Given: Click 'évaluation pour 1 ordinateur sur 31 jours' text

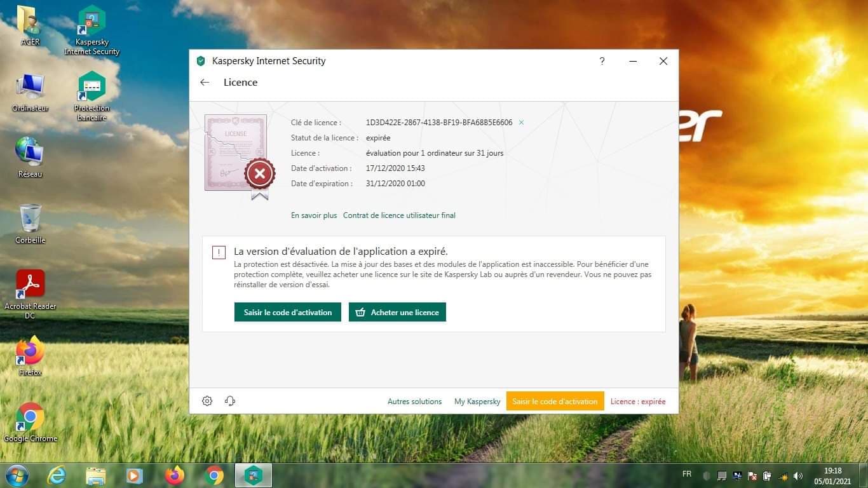Looking at the screenshot, I should [x=435, y=153].
